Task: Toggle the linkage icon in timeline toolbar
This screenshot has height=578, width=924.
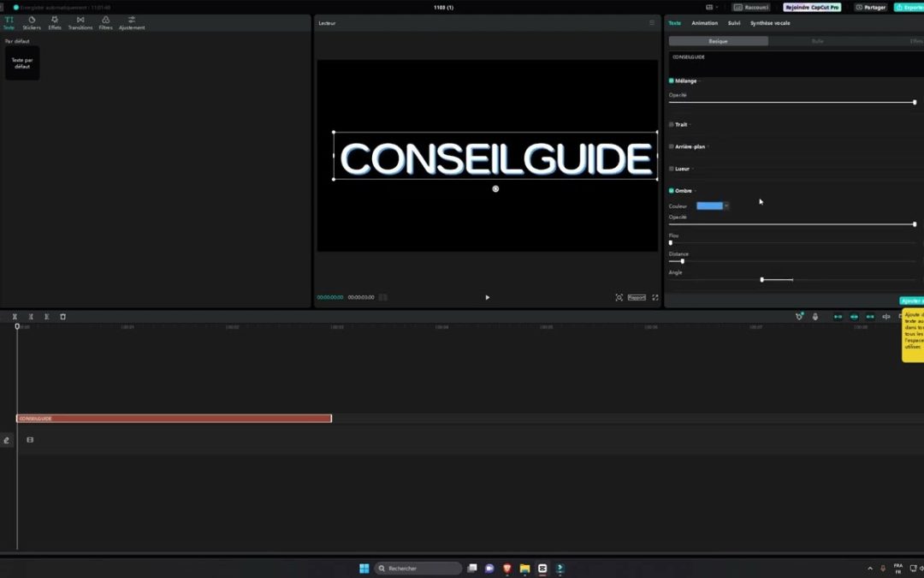Action: pyautogui.click(x=870, y=317)
